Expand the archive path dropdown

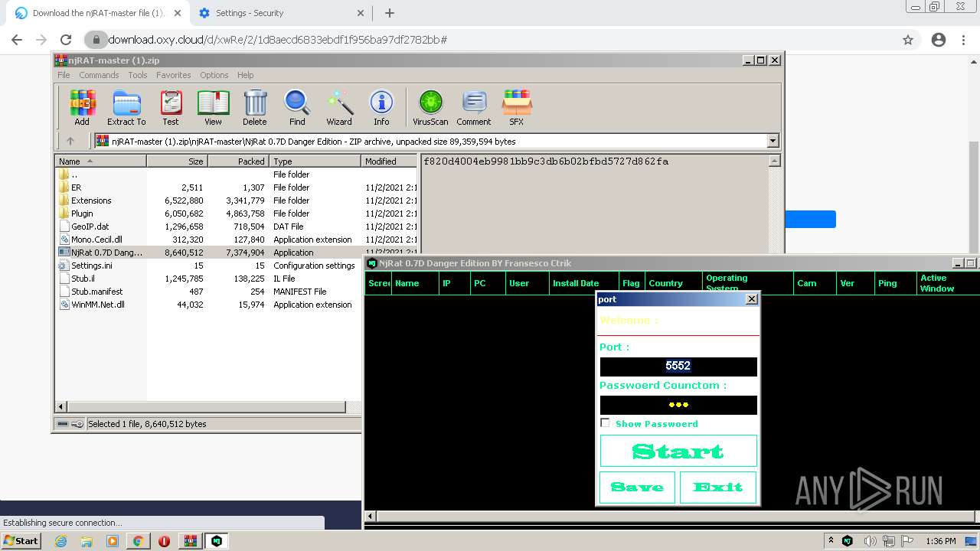coord(773,141)
